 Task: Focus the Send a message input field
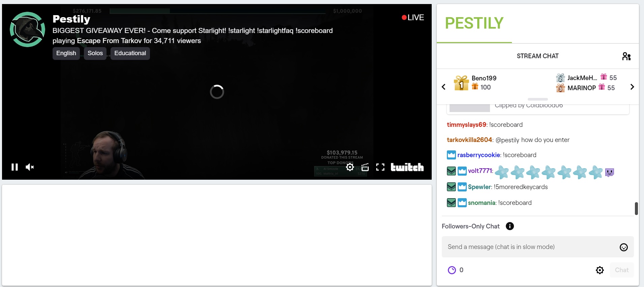click(529, 247)
